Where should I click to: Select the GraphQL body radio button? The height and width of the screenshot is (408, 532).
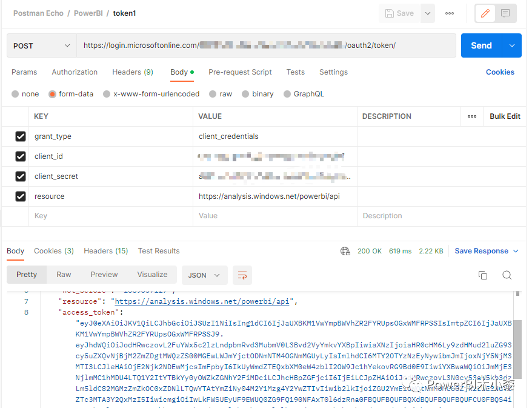[x=287, y=94]
